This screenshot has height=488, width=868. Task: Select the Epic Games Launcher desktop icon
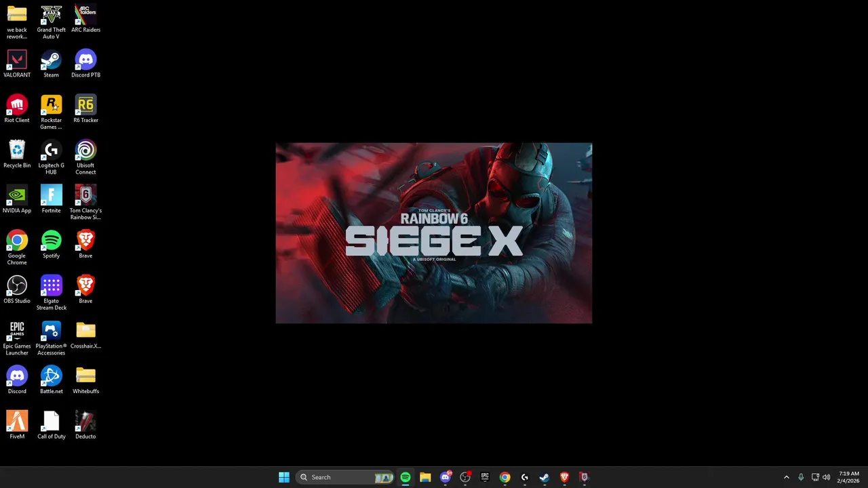tap(17, 338)
